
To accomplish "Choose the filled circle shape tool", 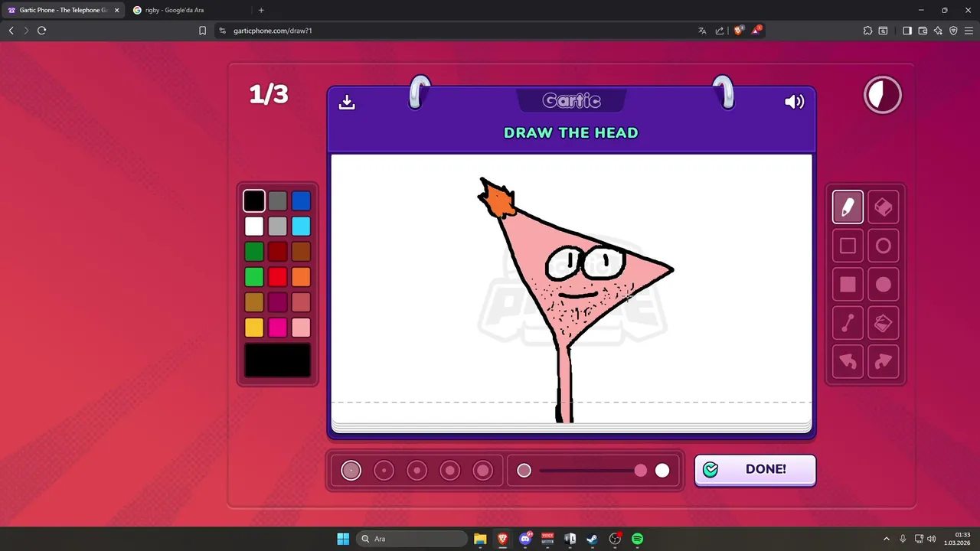I will click(884, 285).
